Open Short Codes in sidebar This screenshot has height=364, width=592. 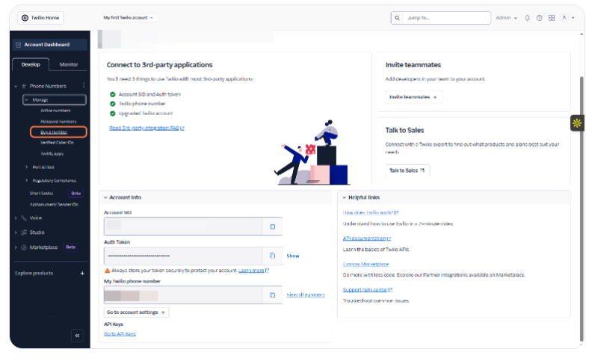pyautogui.click(x=41, y=193)
